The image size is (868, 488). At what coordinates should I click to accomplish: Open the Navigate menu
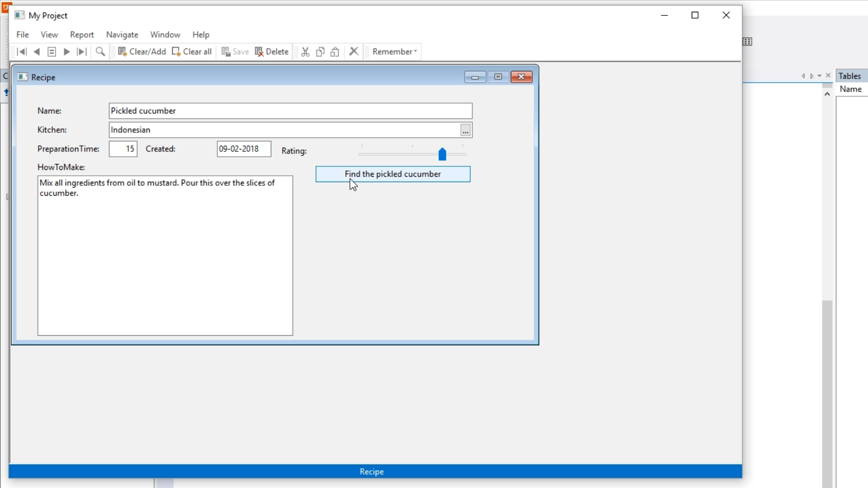[x=122, y=35]
